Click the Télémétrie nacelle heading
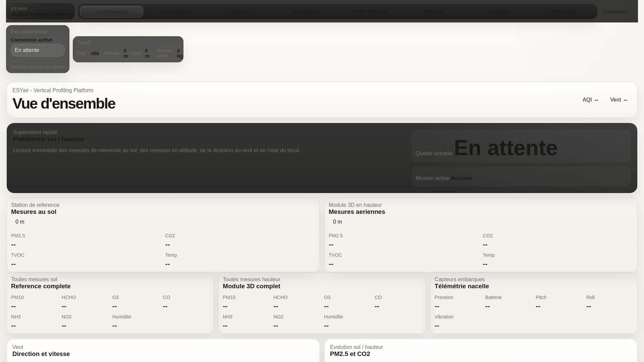The height and width of the screenshot is (362, 644). (462, 286)
